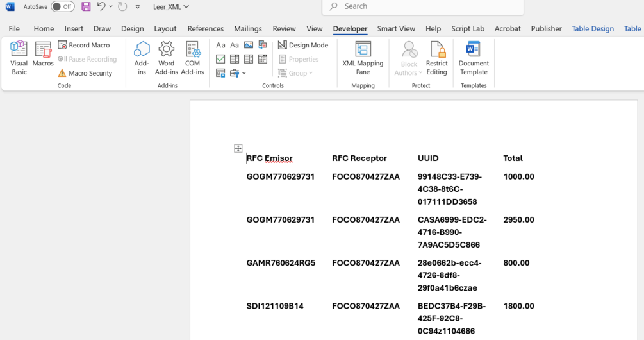Open COM Add-ins dialog
The image size is (644, 340).
click(192, 58)
